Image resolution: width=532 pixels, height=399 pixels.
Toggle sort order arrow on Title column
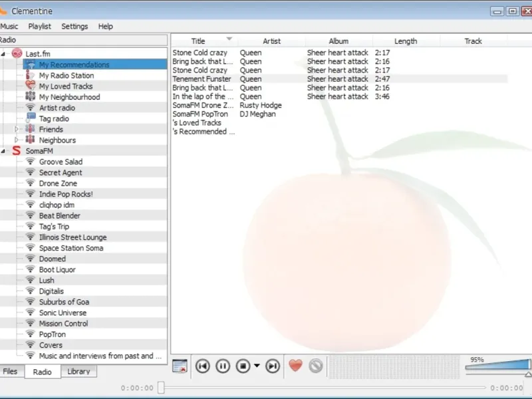(x=229, y=39)
